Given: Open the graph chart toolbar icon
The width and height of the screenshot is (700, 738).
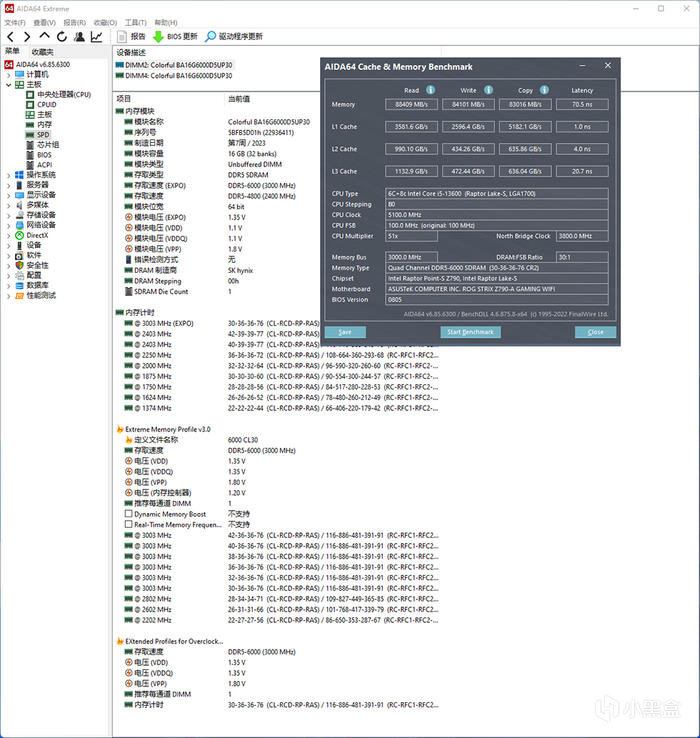Looking at the screenshot, I should coord(97,36).
